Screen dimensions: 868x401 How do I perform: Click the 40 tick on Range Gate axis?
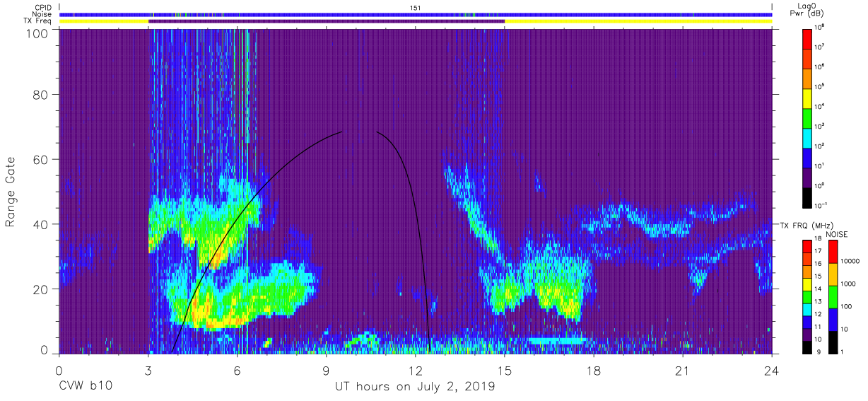point(41,224)
